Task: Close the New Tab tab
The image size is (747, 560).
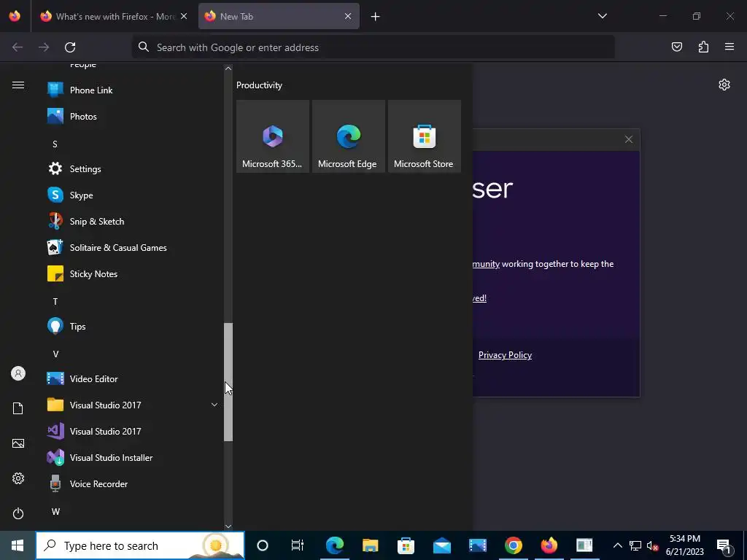Action: (348, 16)
